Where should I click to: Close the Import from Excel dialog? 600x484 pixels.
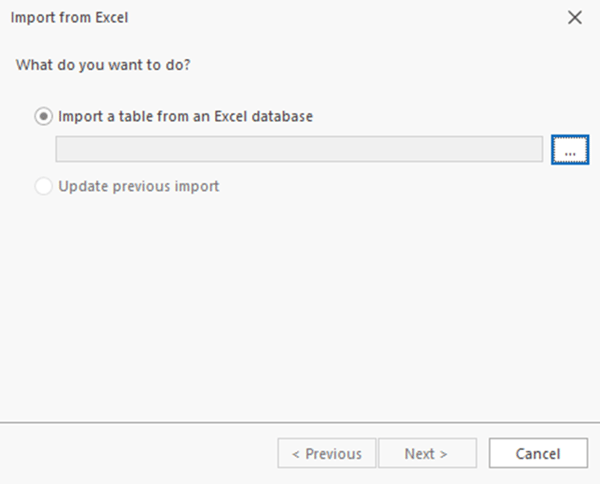pos(574,17)
